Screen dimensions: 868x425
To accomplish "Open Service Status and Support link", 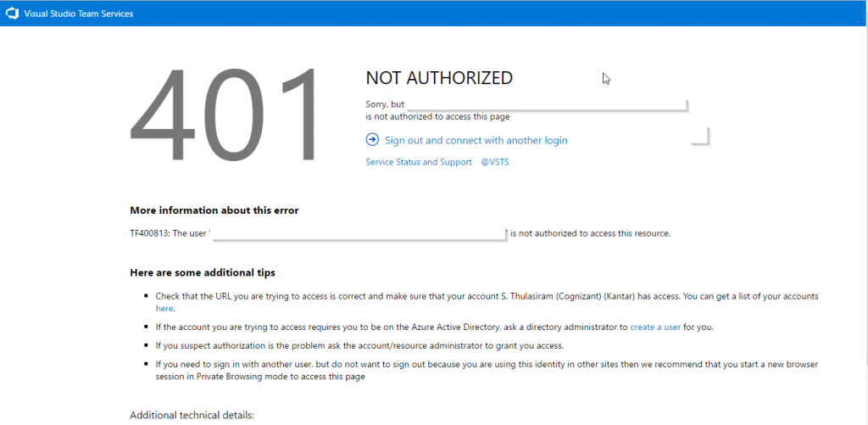I will tap(419, 162).
